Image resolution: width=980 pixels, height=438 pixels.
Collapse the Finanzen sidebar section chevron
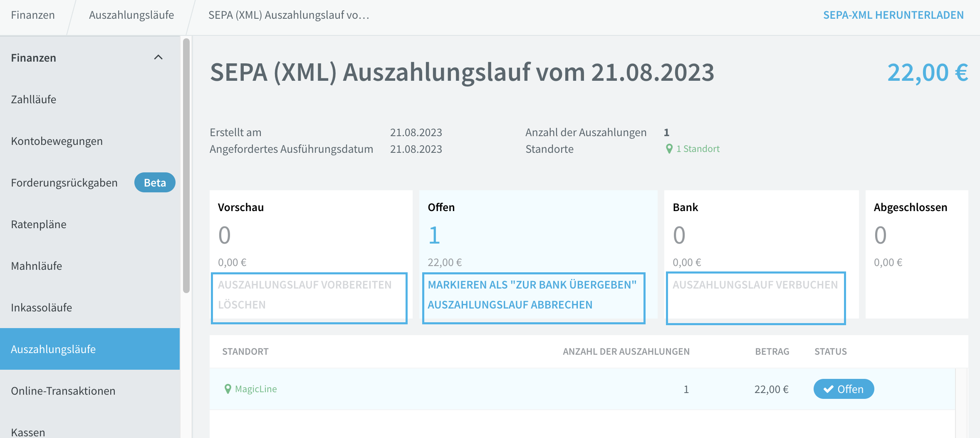(158, 57)
